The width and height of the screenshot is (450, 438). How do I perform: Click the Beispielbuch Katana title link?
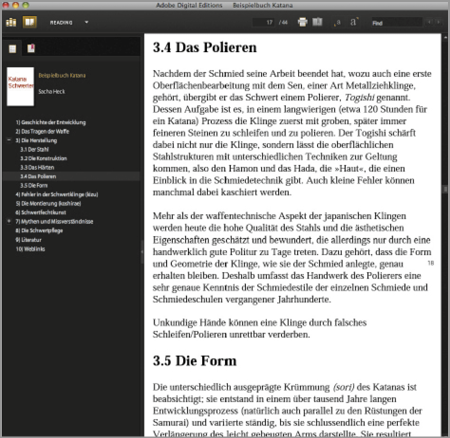point(62,76)
